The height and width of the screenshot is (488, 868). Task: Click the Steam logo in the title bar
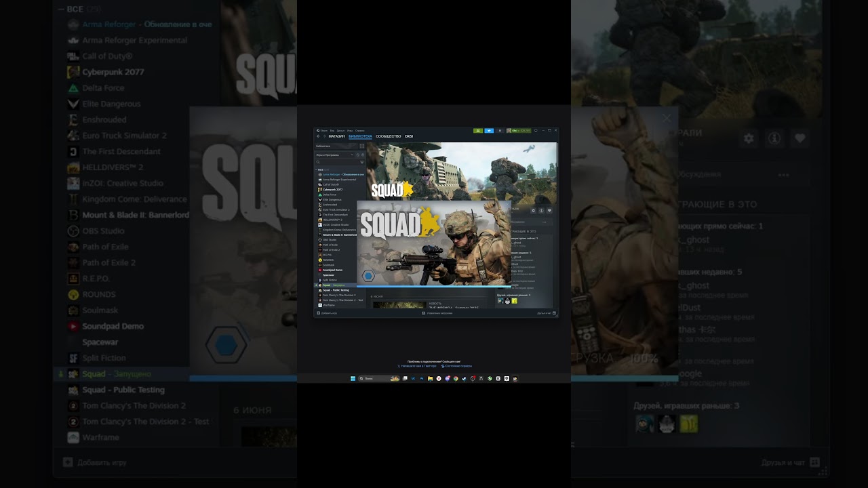(x=317, y=130)
